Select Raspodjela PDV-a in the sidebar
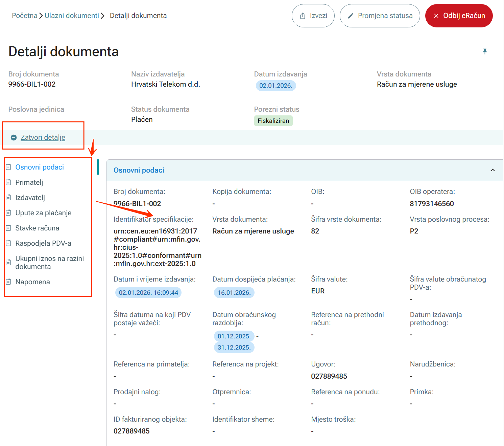504x446 pixels. click(43, 243)
